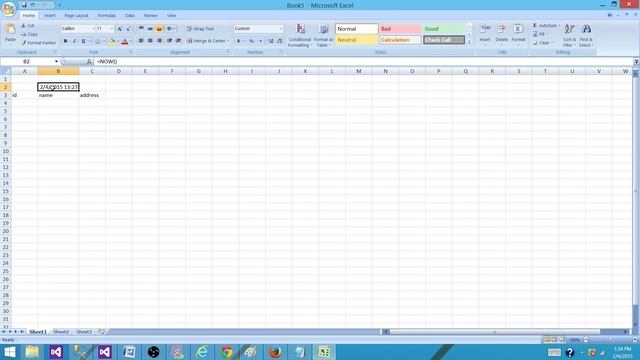The width and height of the screenshot is (640, 360).
Task: Open Find & Select menu
Action: click(586, 35)
